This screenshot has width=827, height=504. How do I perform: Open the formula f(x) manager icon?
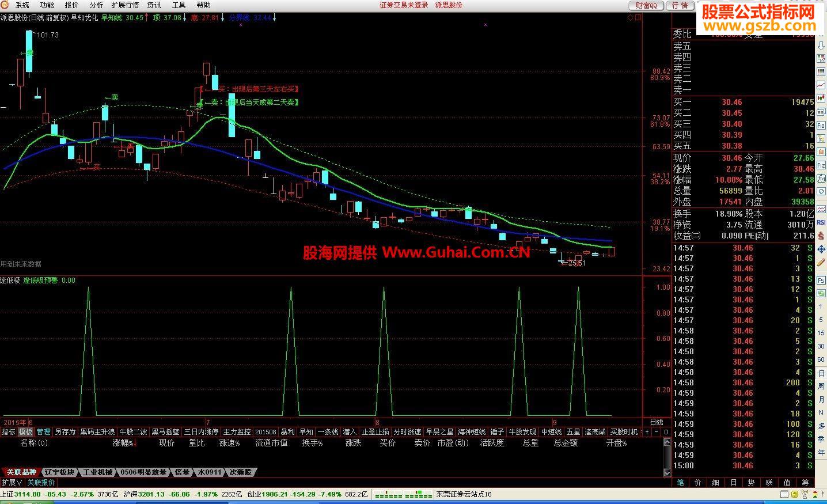pos(821,178)
